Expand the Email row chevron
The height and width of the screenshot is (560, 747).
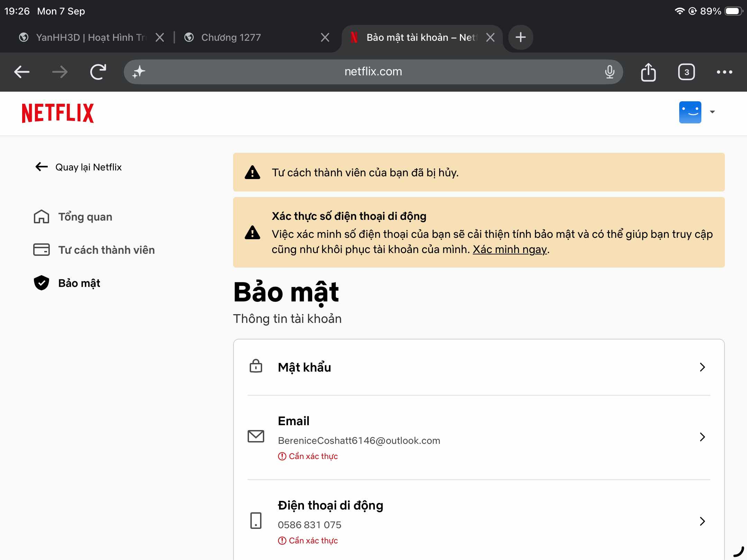[x=702, y=437]
